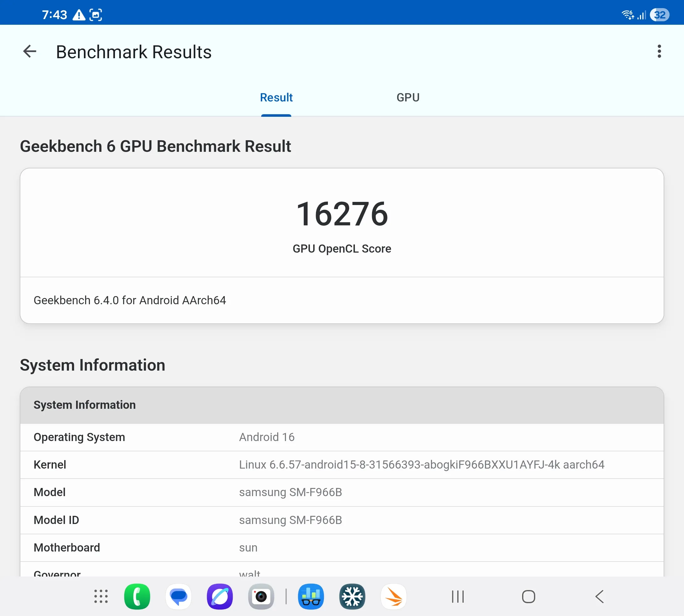Screen dimensions: 684x616
Task: Tap the grey System Information table header
Action: [x=342, y=405]
